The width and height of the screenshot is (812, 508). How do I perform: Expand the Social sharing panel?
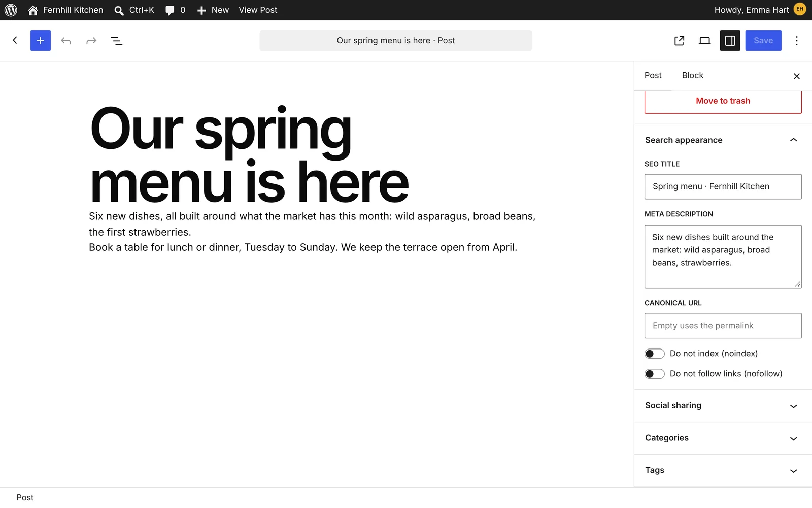pos(723,406)
